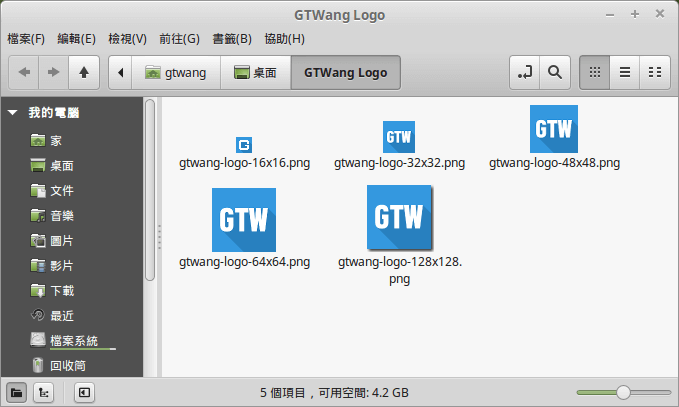Navigate to 桌面 in path bar
Viewport: 679px width, 407px height.
[255, 72]
